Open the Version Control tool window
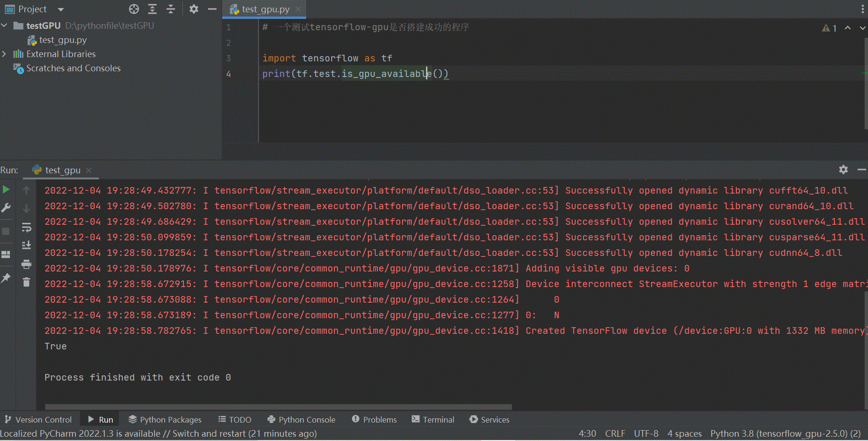868x441 pixels. pos(38,419)
